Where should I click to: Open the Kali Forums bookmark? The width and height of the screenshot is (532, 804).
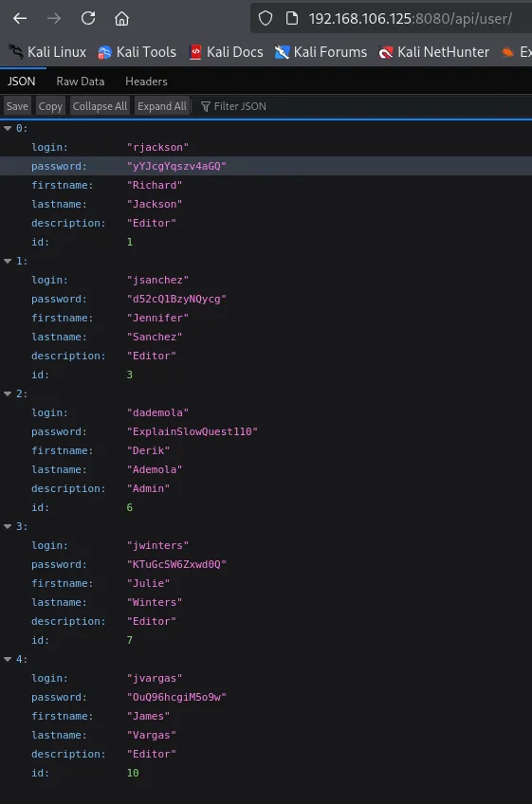coord(321,52)
